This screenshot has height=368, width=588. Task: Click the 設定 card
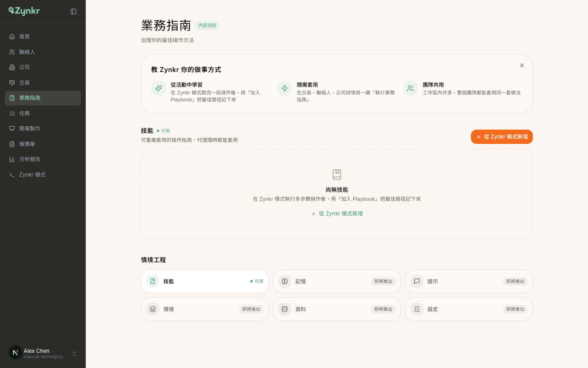pyautogui.click(x=469, y=309)
